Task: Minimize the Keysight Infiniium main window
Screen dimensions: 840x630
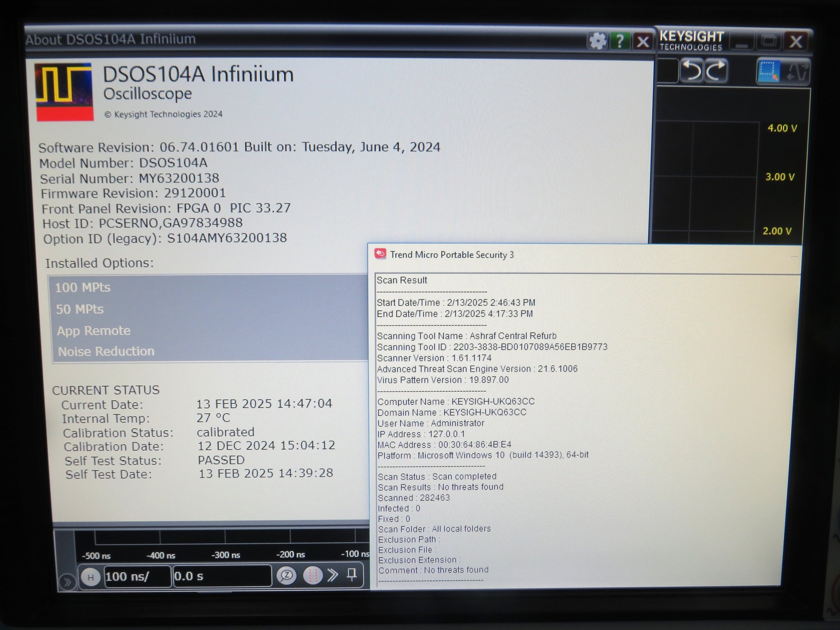Action: (x=741, y=42)
